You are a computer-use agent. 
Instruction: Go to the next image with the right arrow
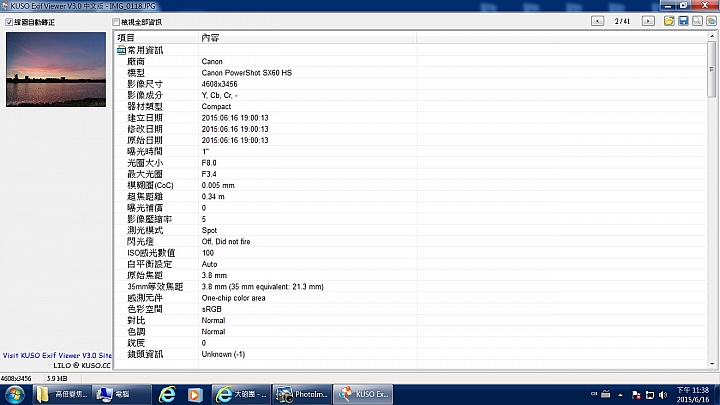coord(648,21)
